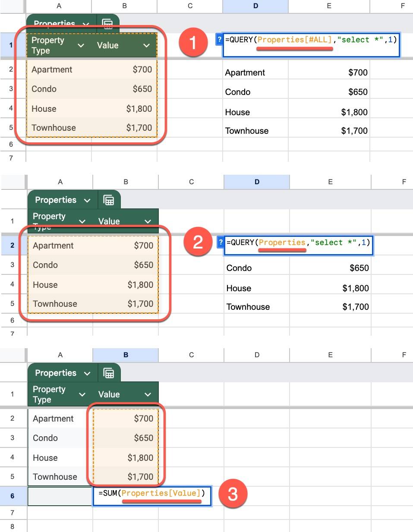Select highlighted column B header in bottom sheet
413x532 pixels.
(x=126, y=355)
